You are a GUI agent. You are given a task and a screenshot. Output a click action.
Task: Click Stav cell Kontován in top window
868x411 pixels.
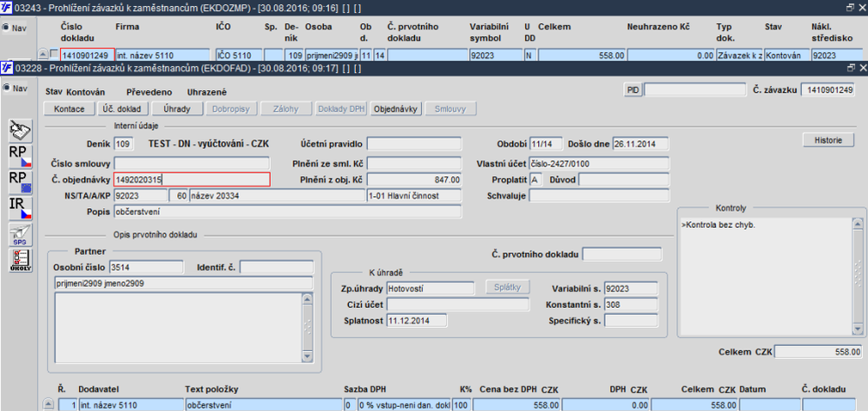(787, 55)
